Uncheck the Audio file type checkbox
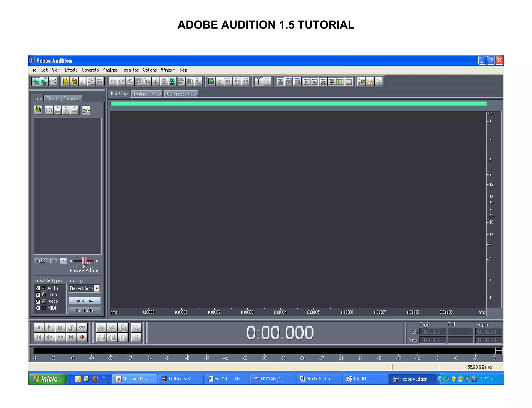Image resolution: width=532 pixels, height=408 pixels. pos(38,288)
